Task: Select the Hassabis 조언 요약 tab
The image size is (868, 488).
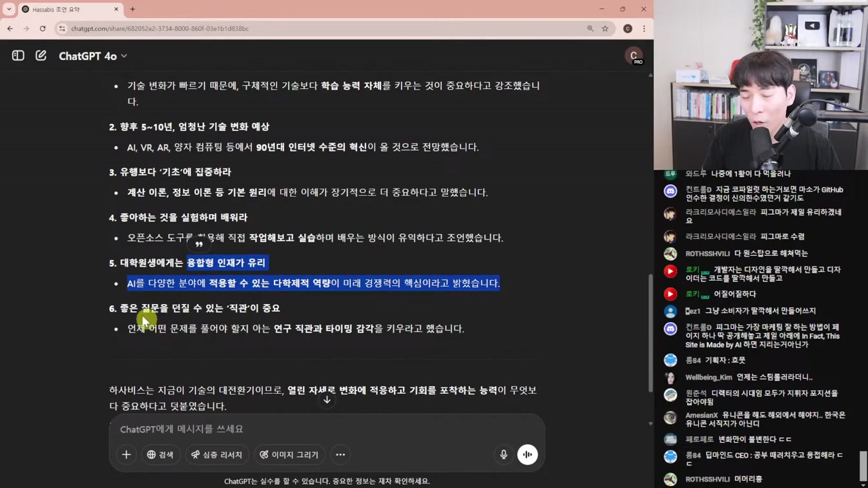Action: (x=70, y=9)
